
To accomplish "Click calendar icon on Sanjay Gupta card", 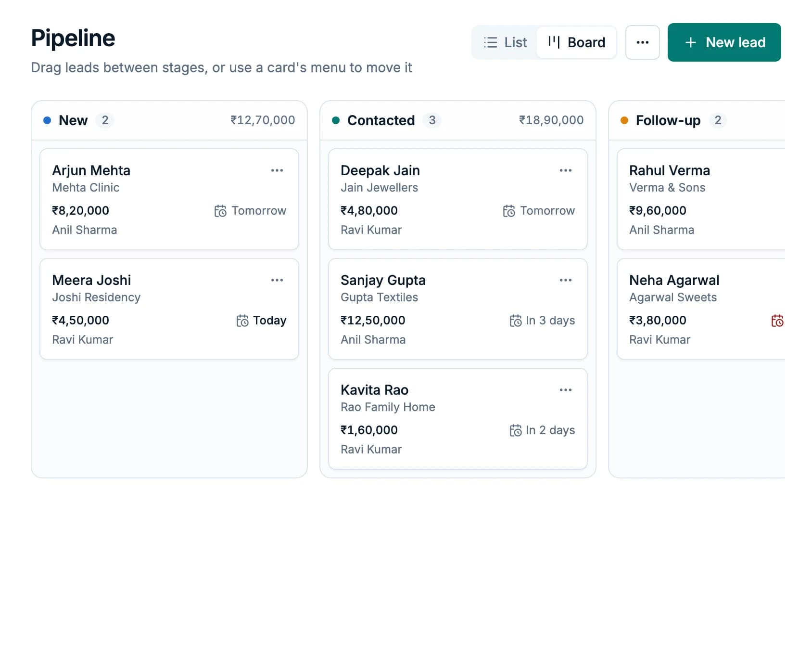I will coord(515,321).
